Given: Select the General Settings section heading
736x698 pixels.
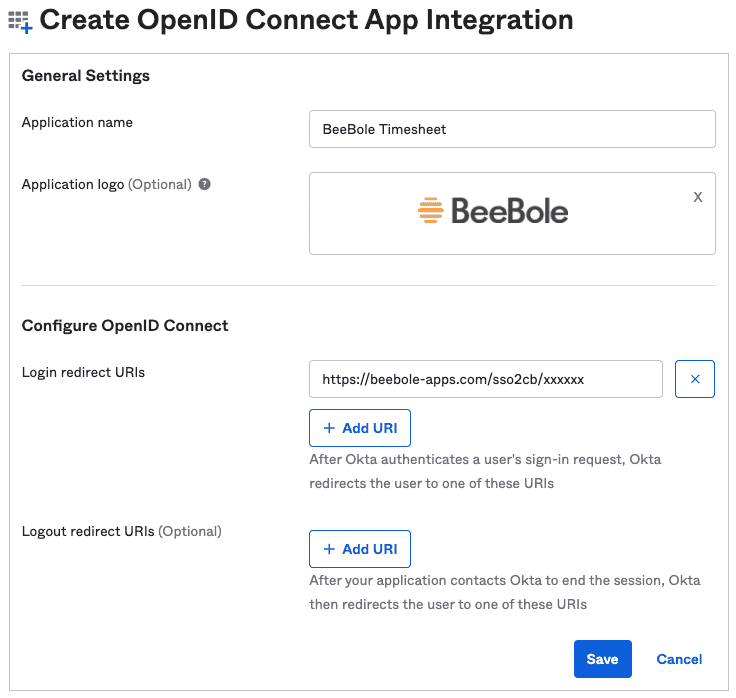Looking at the screenshot, I should (x=86, y=75).
